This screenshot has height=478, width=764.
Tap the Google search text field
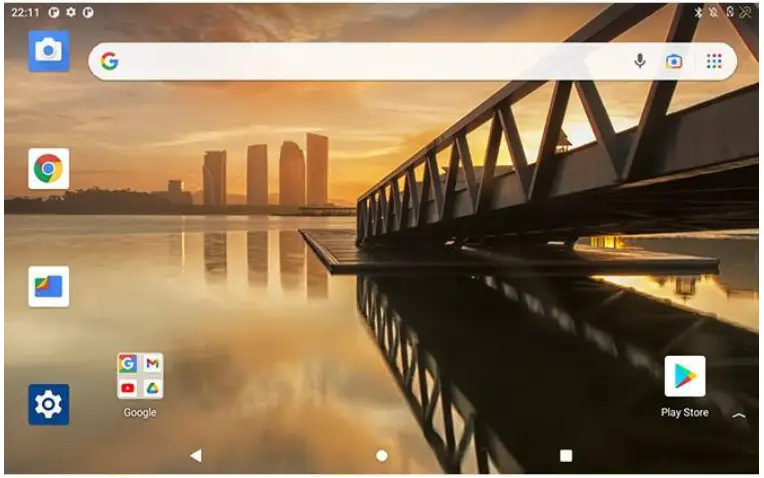pos(412,61)
